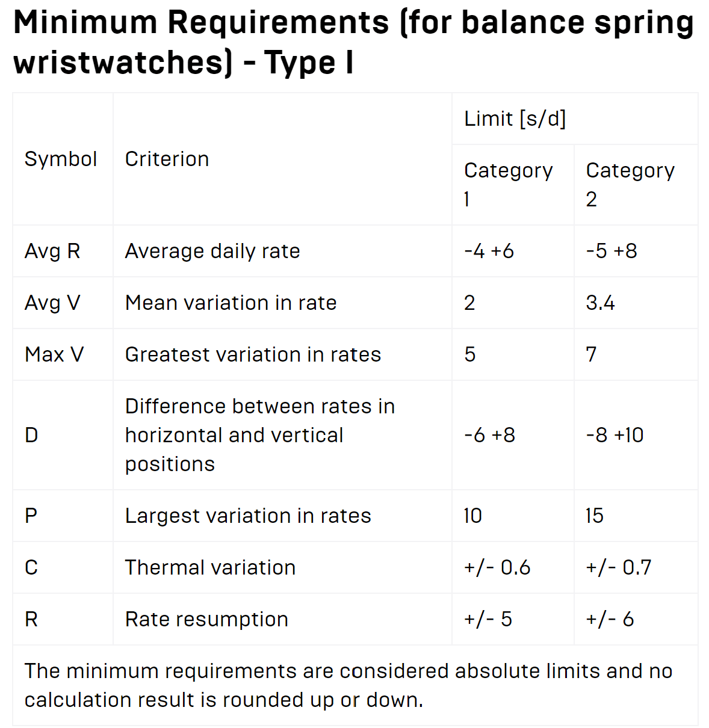709x728 pixels.
Task: Select the Category 2 column header
Action: pyautogui.click(x=630, y=184)
